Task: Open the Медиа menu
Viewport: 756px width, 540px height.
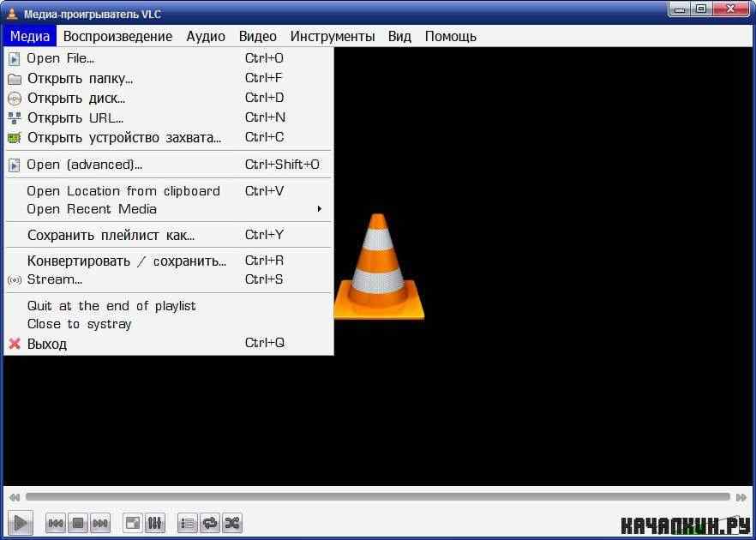Action: pyautogui.click(x=30, y=37)
